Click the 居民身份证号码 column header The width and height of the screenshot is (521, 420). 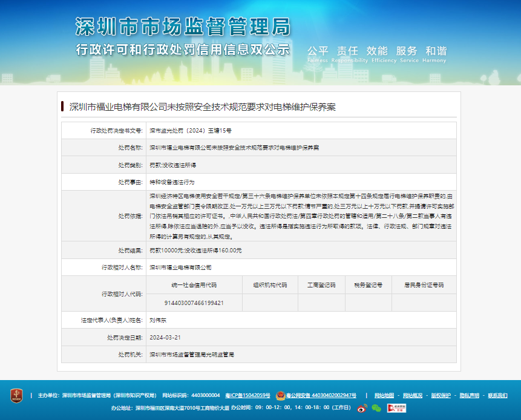pyautogui.click(x=424, y=285)
